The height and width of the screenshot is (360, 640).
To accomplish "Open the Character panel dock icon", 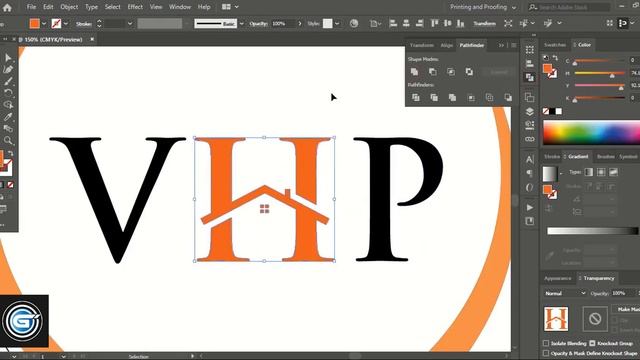I will [x=530, y=159].
